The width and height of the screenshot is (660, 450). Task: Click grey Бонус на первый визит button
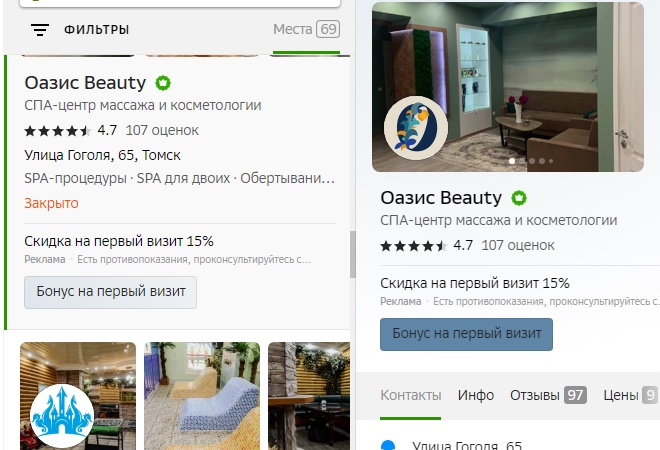[110, 292]
